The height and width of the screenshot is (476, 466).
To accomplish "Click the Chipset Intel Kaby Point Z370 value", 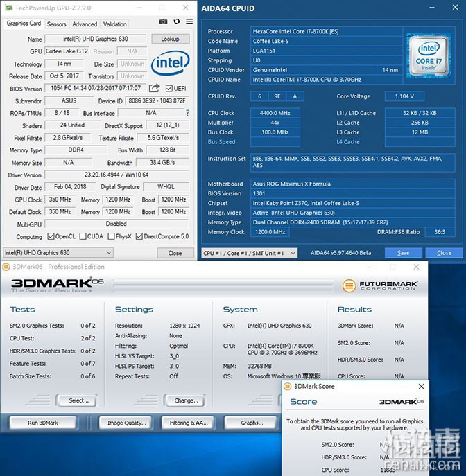I will click(x=352, y=203).
